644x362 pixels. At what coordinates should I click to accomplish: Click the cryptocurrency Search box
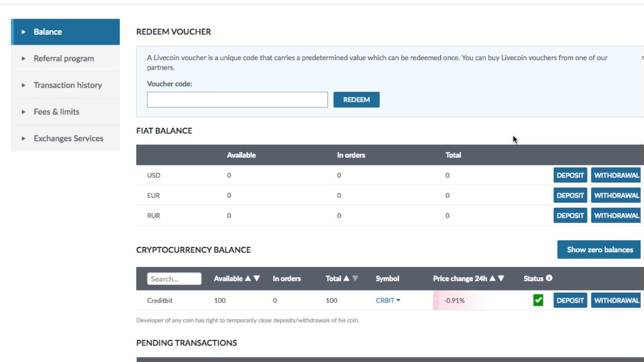pos(174,279)
